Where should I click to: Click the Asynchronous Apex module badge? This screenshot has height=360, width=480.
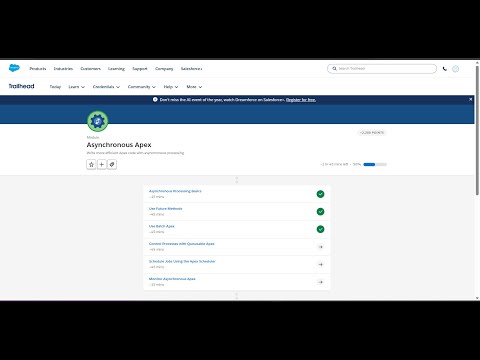(x=98, y=121)
